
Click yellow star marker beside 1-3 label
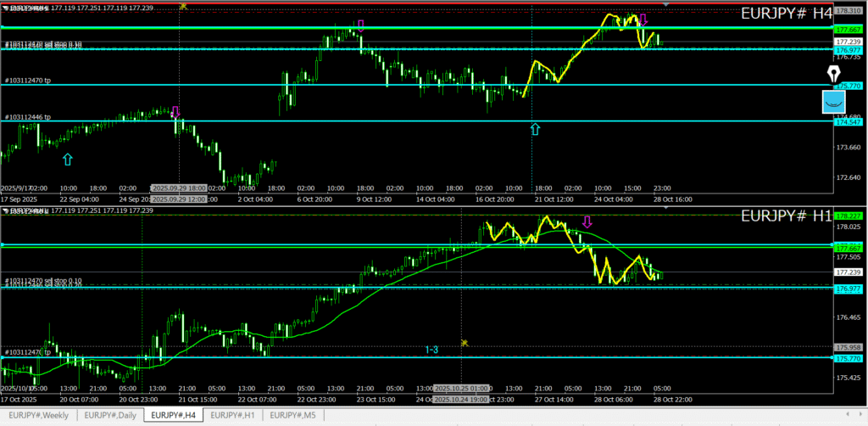(x=465, y=343)
